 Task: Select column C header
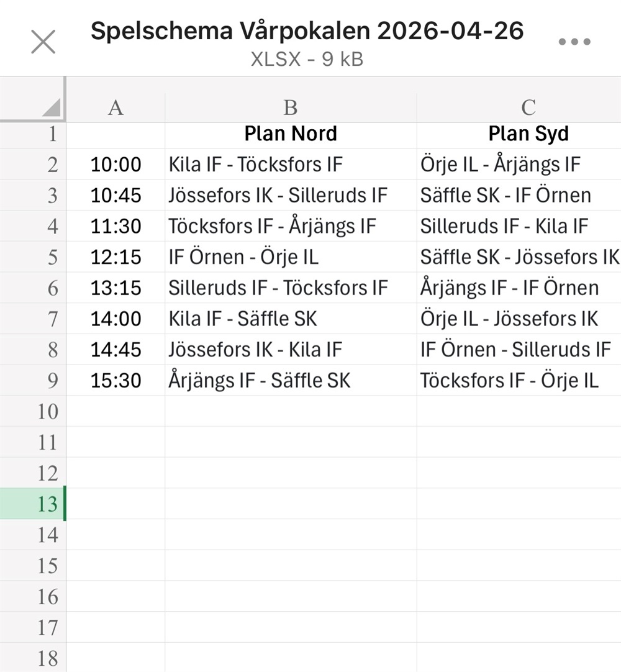tap(528, 107)
